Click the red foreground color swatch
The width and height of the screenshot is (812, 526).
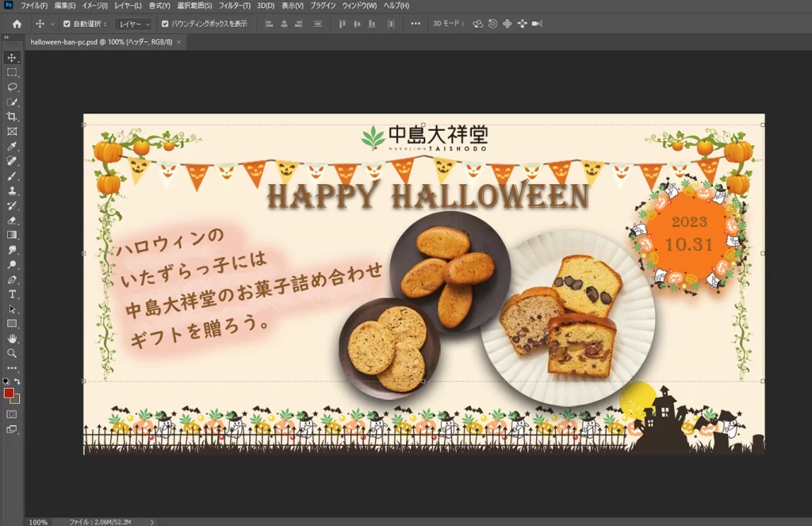click(9, 393)
